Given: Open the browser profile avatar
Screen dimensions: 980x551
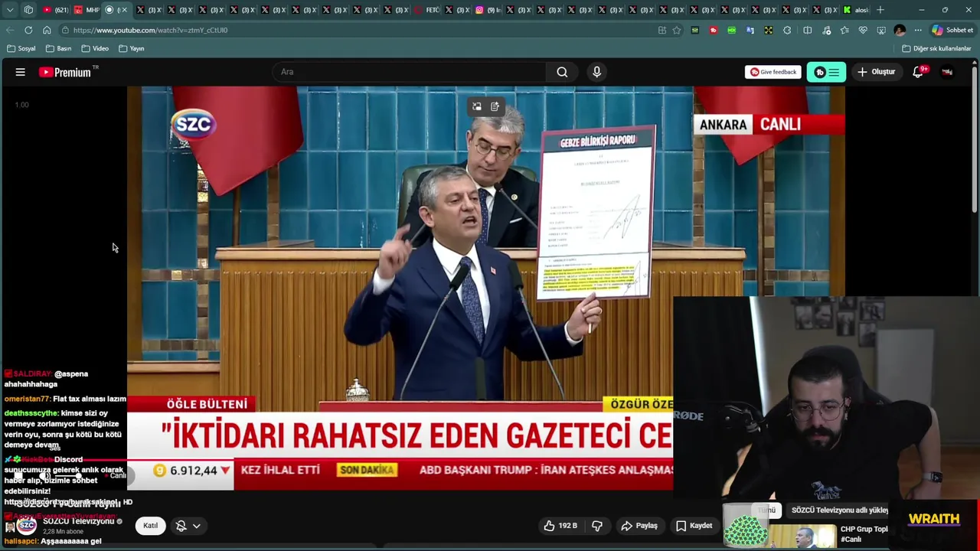Looking at the screenshot, I should point(900,30).
